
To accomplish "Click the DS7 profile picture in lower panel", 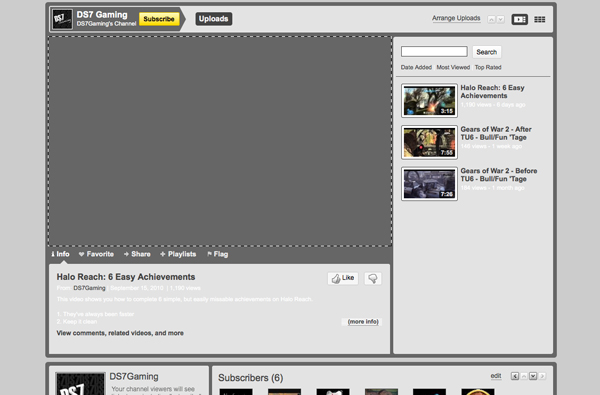I will [80, 384].
